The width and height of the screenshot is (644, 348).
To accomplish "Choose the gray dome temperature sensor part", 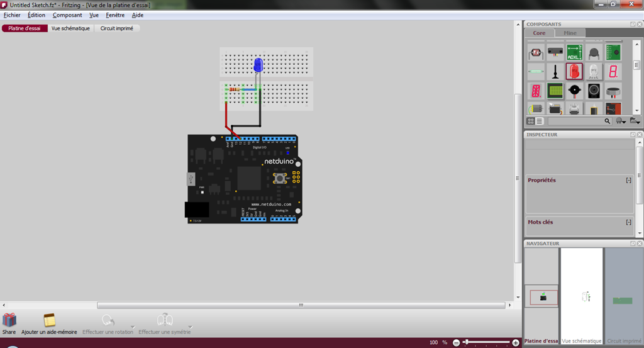I will click(x=594, y=53).
